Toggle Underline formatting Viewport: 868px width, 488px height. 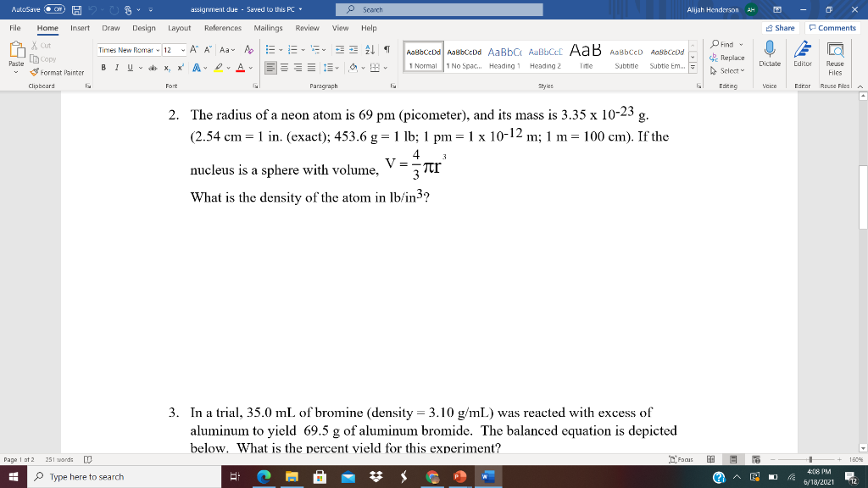pos(130,68)
